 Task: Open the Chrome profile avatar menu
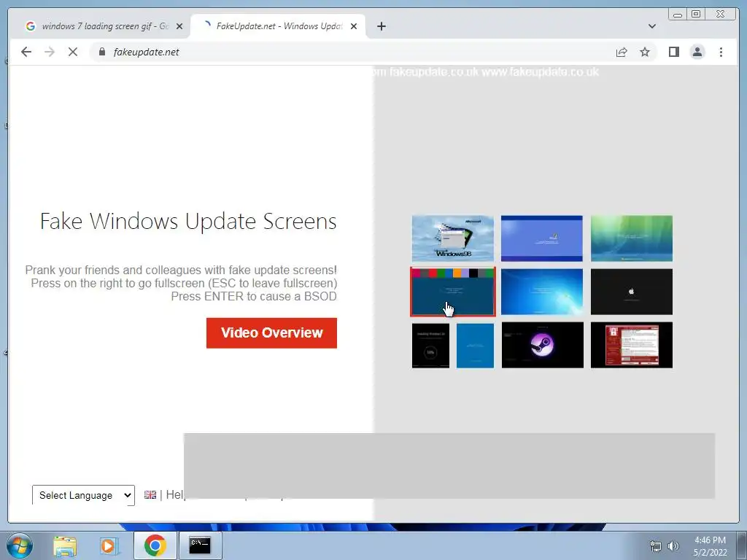[697, 52]
